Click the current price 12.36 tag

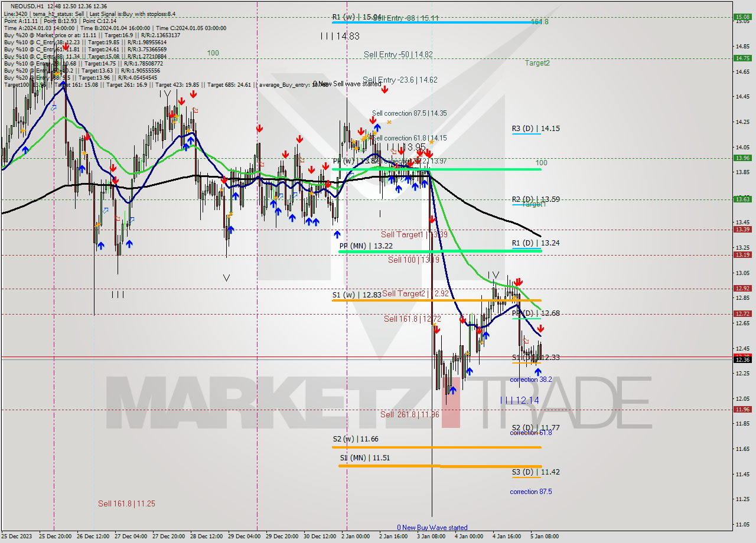coord(742,359)
